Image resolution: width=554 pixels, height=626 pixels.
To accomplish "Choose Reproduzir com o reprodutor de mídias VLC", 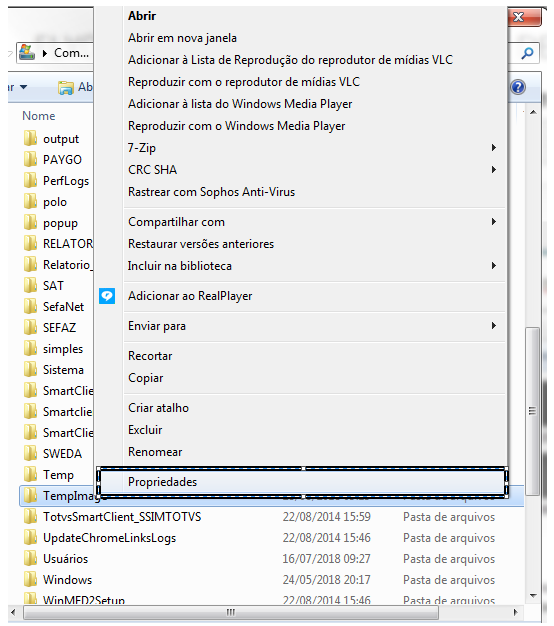I will coord(244,82).
